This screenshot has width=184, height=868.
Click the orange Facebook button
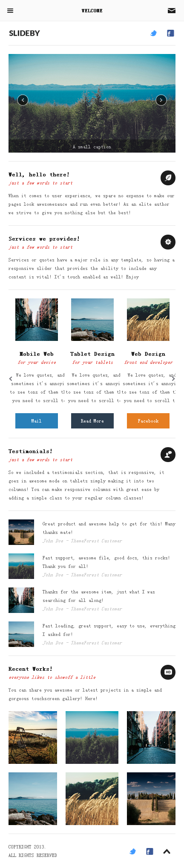[x=148, y=421]
